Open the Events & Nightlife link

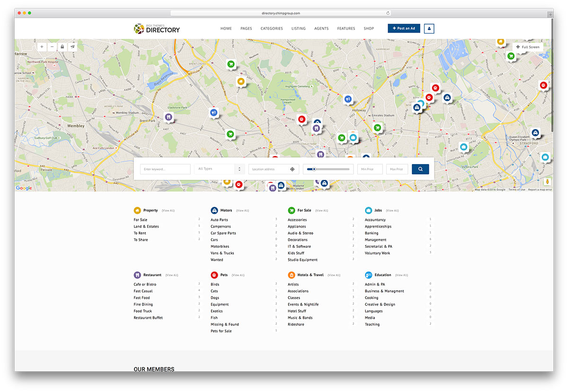303,305
